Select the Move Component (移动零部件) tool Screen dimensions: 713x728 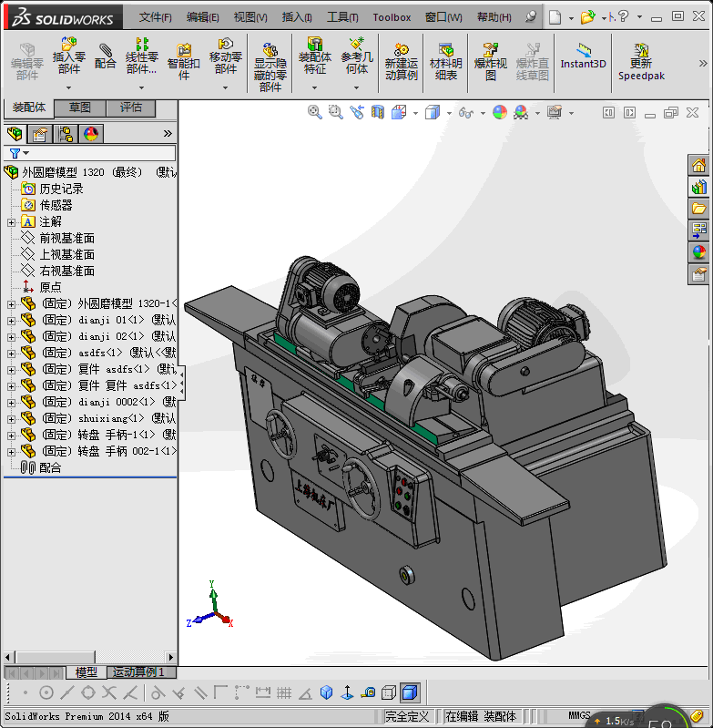(226, 56)
